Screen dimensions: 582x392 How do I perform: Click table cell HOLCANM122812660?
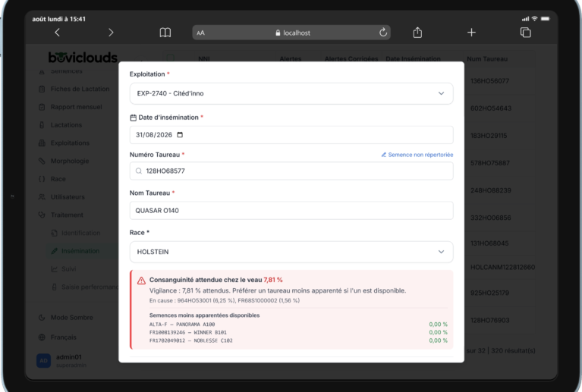click(502, 267)
